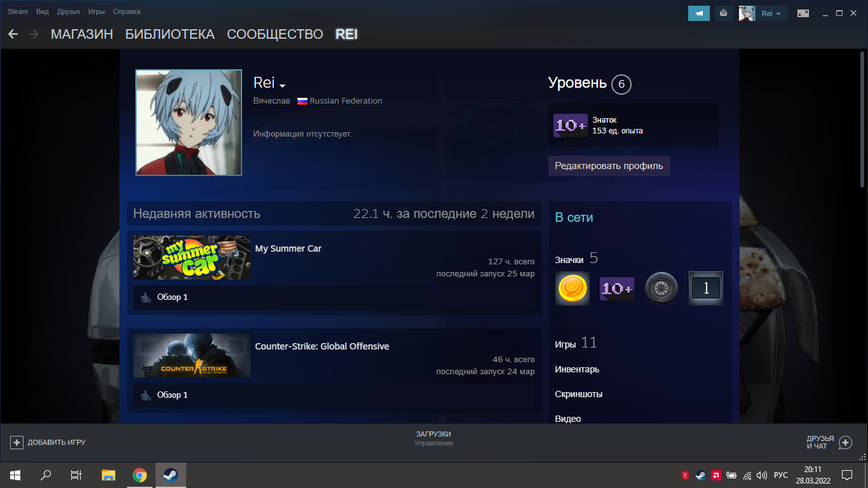The image size is (868, 488).
Task: Click the Russian Federation flag icon
Action: click(302, 101)
